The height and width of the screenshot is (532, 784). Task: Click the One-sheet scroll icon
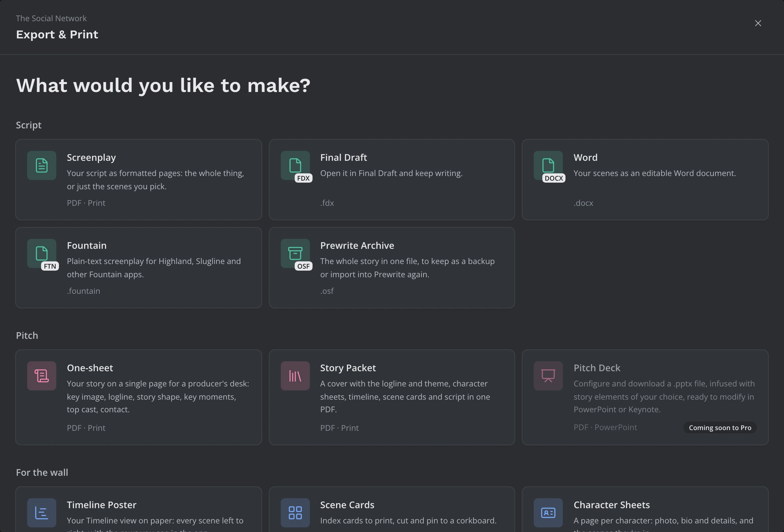pyautogui.click(x=41, y=376)
